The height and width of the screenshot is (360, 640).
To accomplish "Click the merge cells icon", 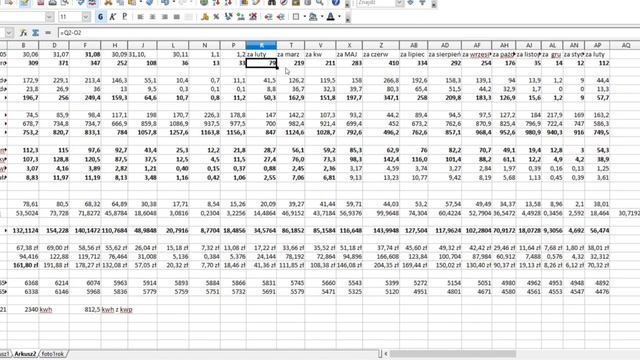I will tap(189, 17).
